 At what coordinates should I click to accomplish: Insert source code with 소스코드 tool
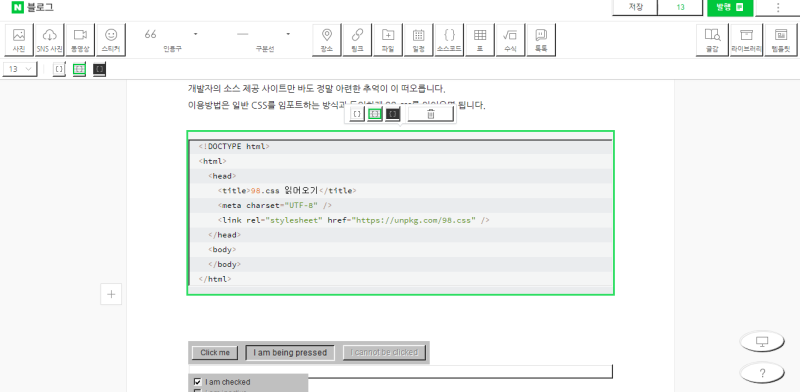click(449, 39)
